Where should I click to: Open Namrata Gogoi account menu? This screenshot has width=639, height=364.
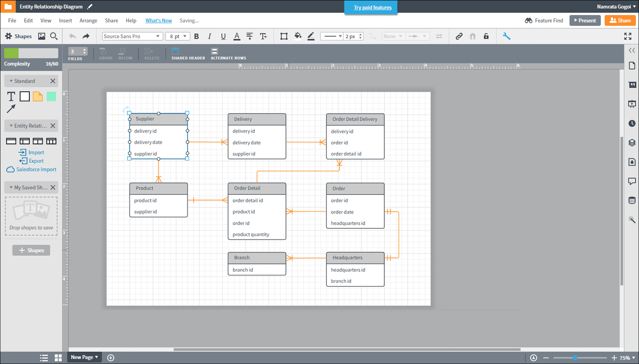(x=616, y=7)
